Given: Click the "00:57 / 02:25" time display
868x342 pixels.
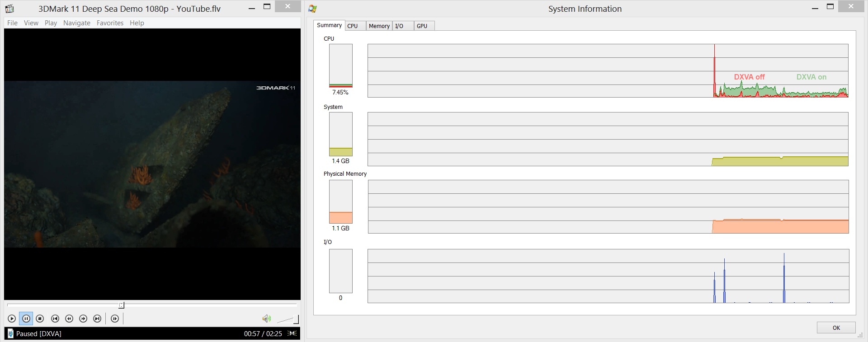Looking at the screenshot, I should click(x=263, y=334).
